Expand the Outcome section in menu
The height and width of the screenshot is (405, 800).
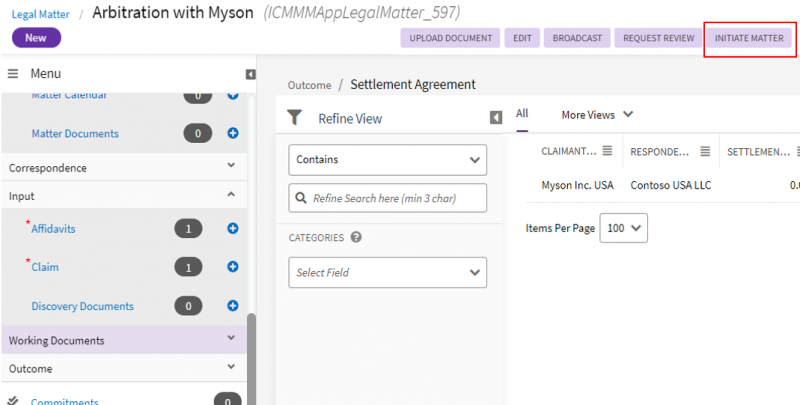[231, 366]
